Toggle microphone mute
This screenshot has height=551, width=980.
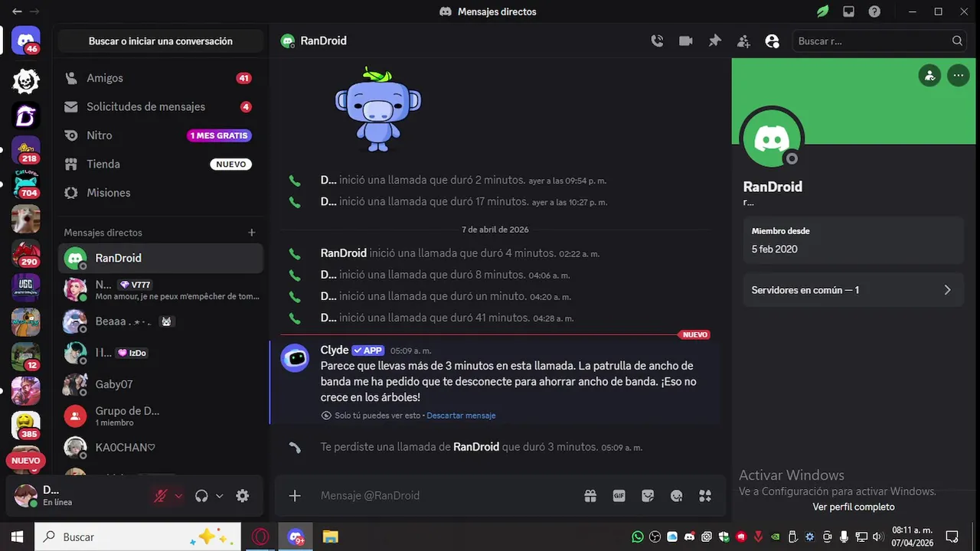pos(160,496)
